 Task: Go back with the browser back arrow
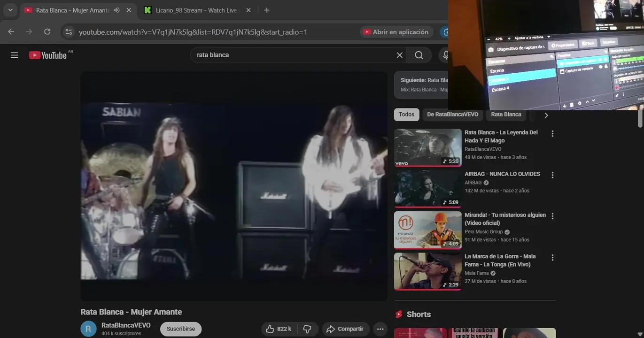click(x=11, y=32)
